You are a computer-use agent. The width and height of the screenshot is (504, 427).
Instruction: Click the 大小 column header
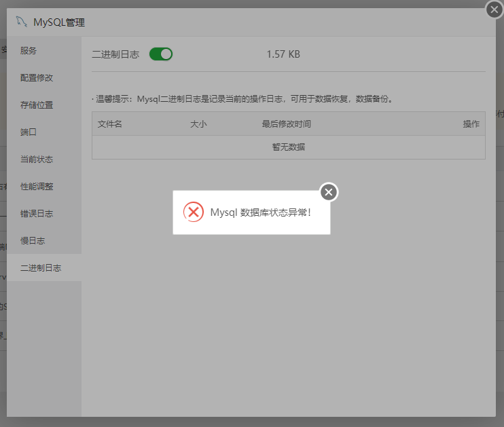tap(198, 124)
